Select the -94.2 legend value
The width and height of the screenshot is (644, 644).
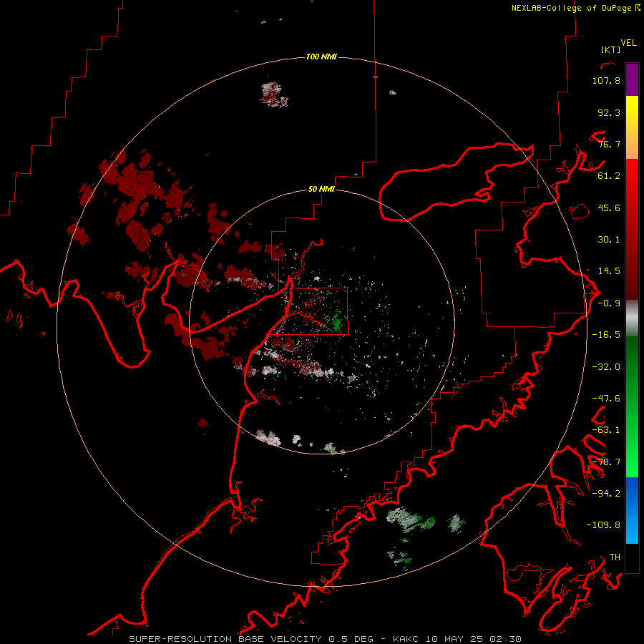click(606, 493)
